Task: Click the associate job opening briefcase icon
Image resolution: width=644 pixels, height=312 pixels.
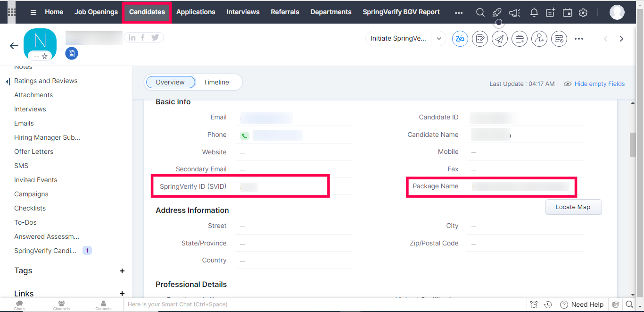Action: click(x=520, y=39)
